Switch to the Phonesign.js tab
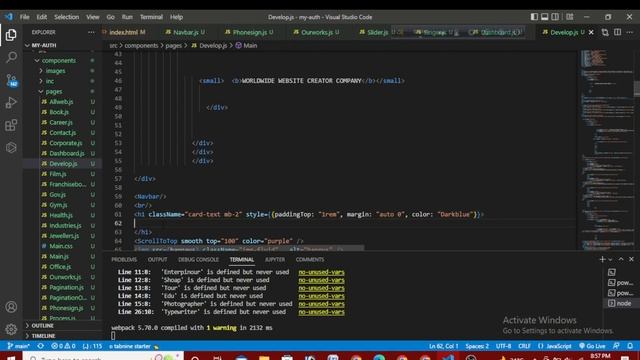Image resolution: width=640 pixels, height=360 pixels. [249, 32]
